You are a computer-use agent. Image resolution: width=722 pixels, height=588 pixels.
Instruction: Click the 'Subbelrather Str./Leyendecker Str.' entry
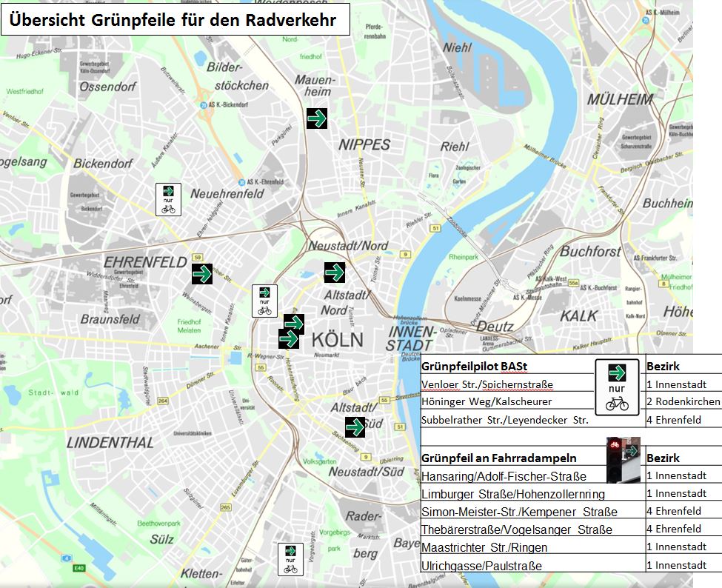tap(504, 420)
